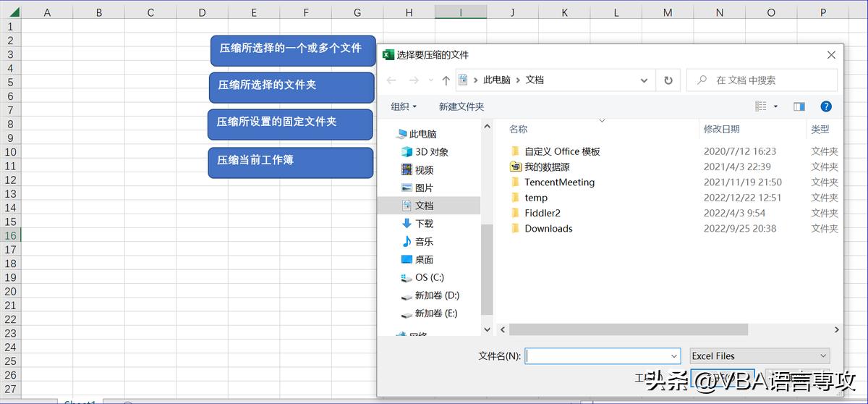Go up one folder level
This screenshot has height=404, width=868.
coord(446,80)
